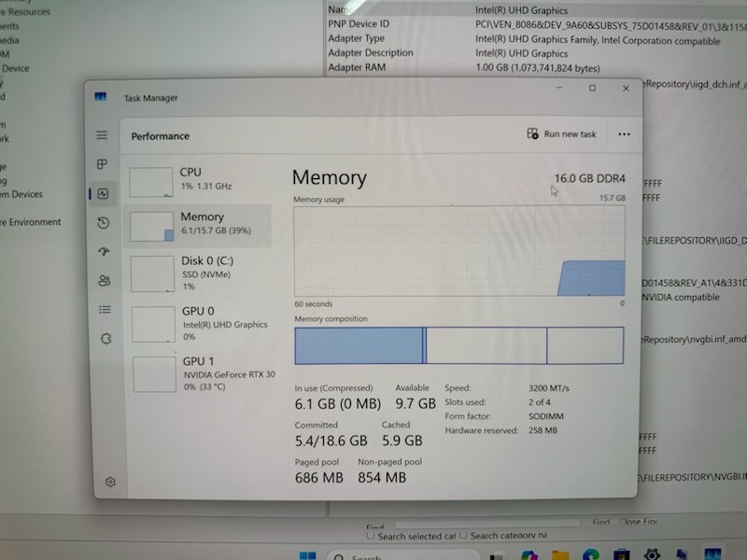The height and width of the screenshot is (560, 747).
Task: Click the 16.0 GB DDR4 label
Action: 590,178
